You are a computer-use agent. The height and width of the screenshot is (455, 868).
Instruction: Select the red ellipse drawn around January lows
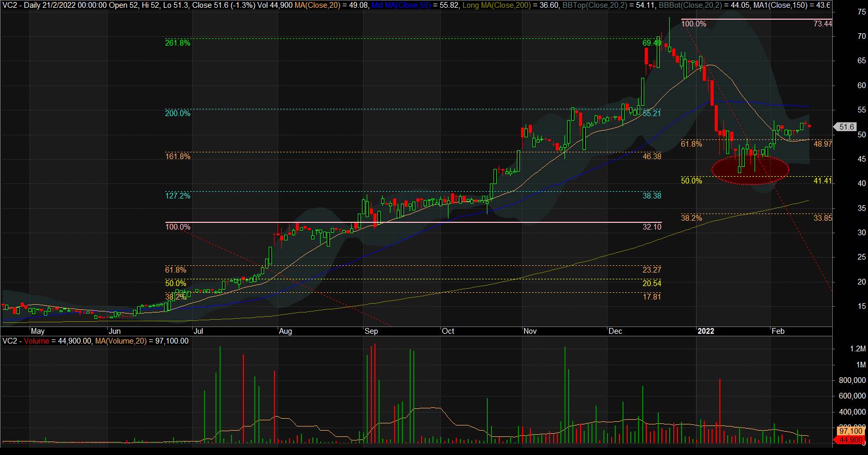pyautogui.click(x=750, y=169)
